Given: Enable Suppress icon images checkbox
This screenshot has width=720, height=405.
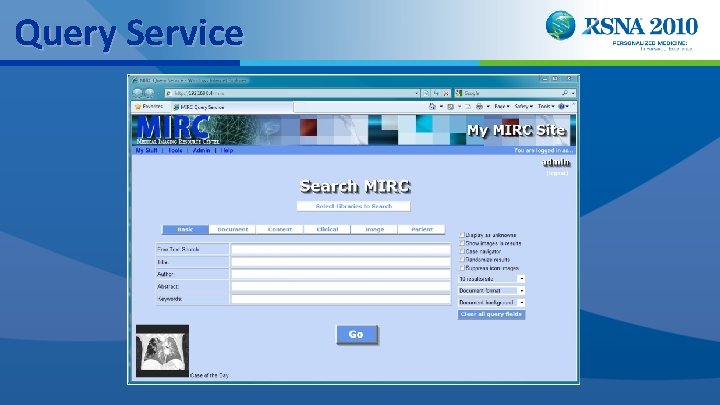Looking at the screenshot, I should click(462, 268).
